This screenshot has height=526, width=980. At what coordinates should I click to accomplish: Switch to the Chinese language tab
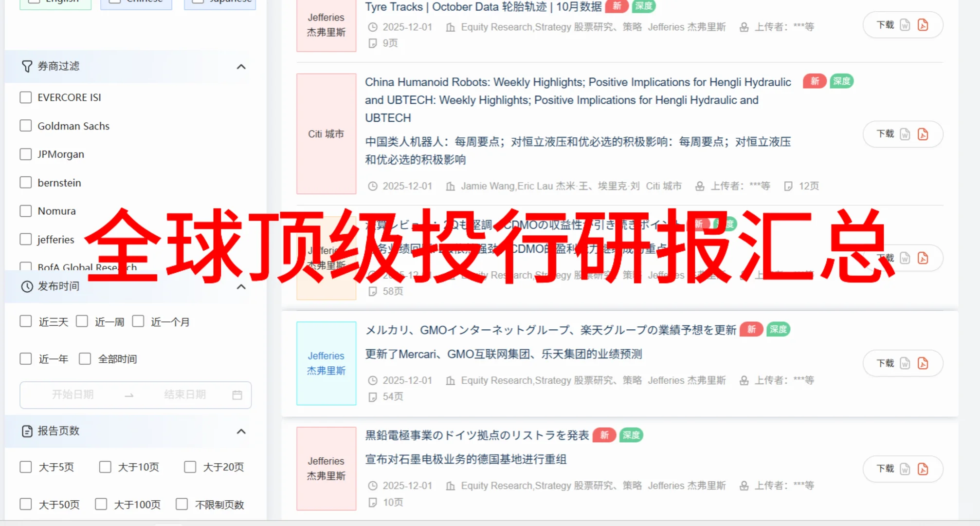pos(136,2)
